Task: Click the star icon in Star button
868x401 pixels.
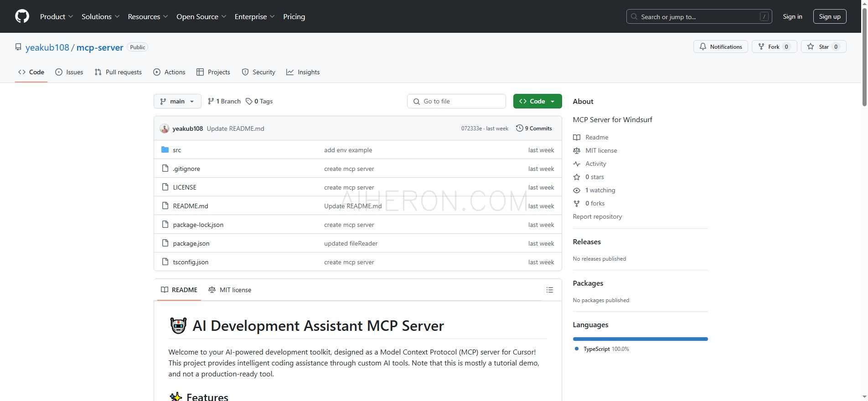Action: (811, 46)
